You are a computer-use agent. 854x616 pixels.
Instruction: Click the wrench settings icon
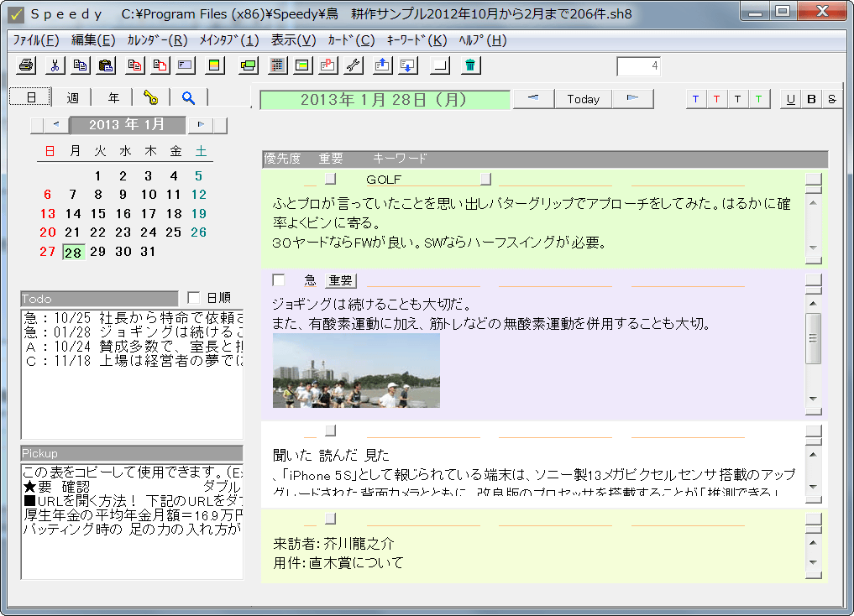pos(353,65)
